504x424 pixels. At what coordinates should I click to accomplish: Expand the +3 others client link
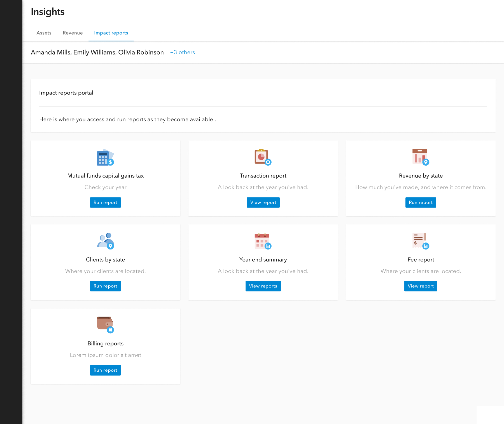pos(183,52)
